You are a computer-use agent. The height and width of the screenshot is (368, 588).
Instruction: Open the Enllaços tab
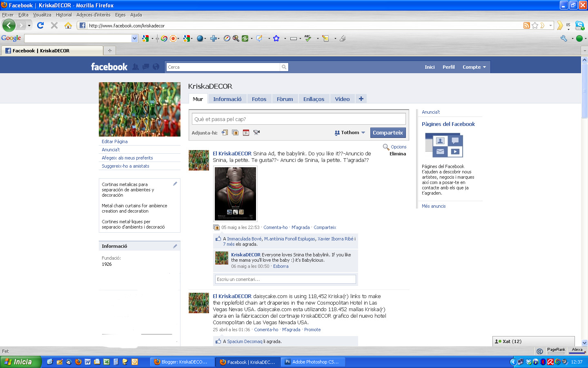click(x=314, y=99)
